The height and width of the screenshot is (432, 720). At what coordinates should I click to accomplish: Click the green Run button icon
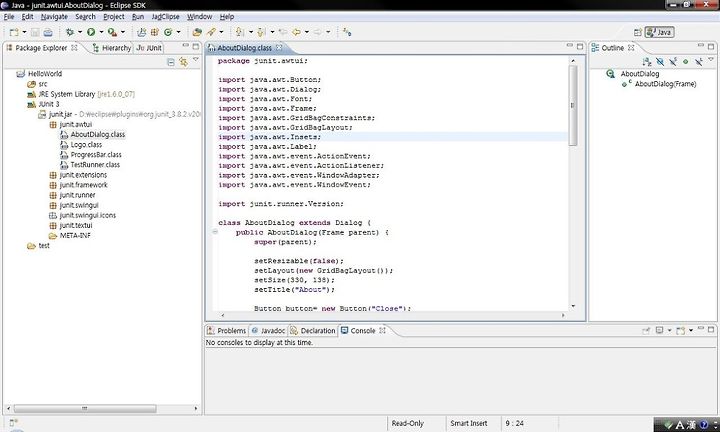click(91, 32)
